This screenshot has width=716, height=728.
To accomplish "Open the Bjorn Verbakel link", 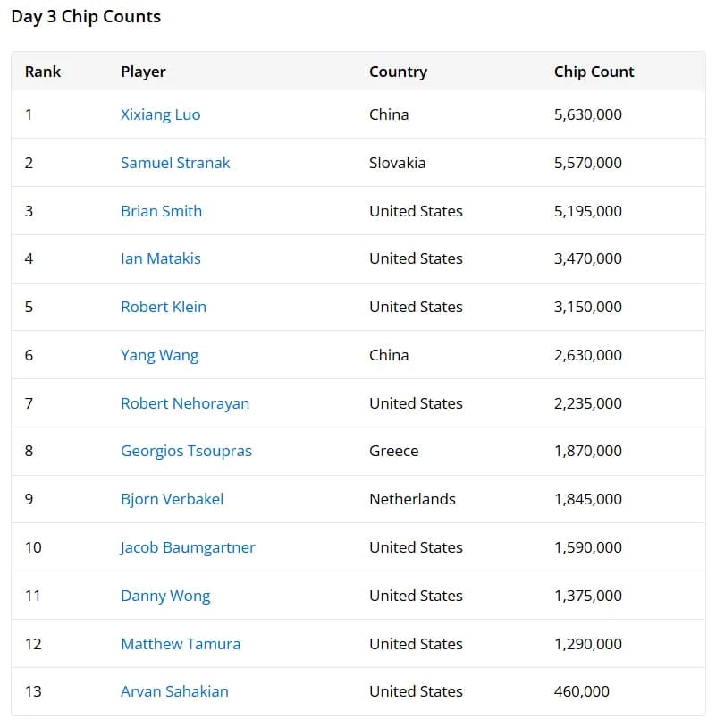I will (172, 499).
